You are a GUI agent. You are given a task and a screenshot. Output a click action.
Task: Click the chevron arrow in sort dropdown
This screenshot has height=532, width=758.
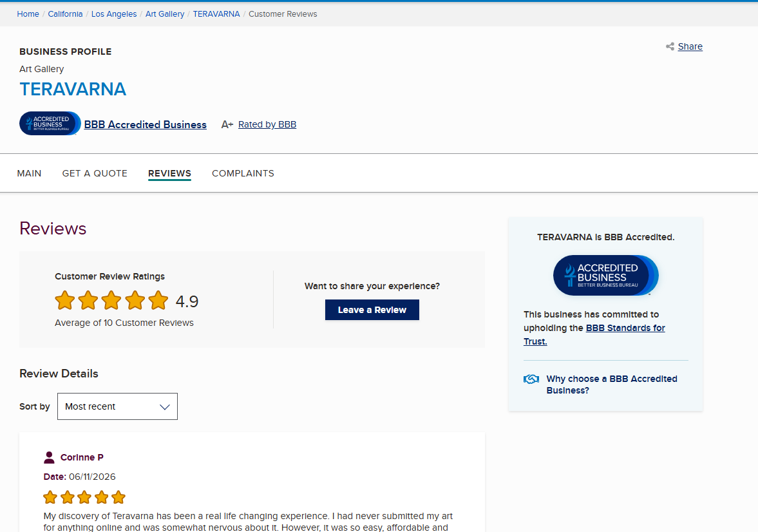[165, 407]
